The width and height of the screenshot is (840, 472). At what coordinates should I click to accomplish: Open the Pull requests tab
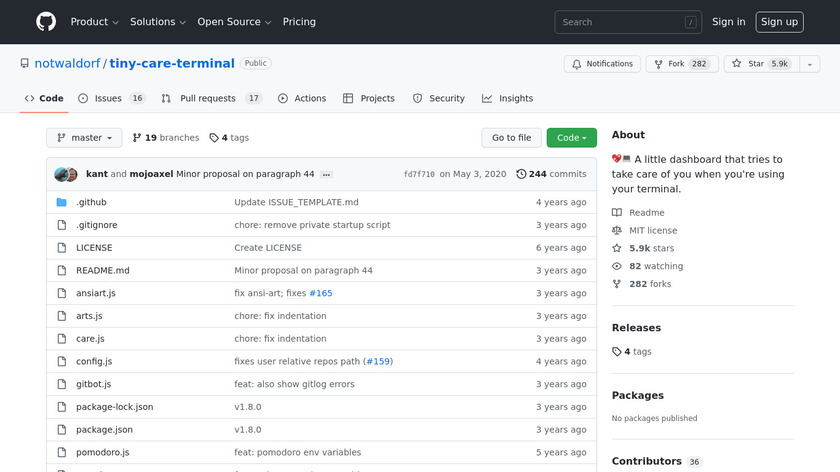tap(213, 99)
